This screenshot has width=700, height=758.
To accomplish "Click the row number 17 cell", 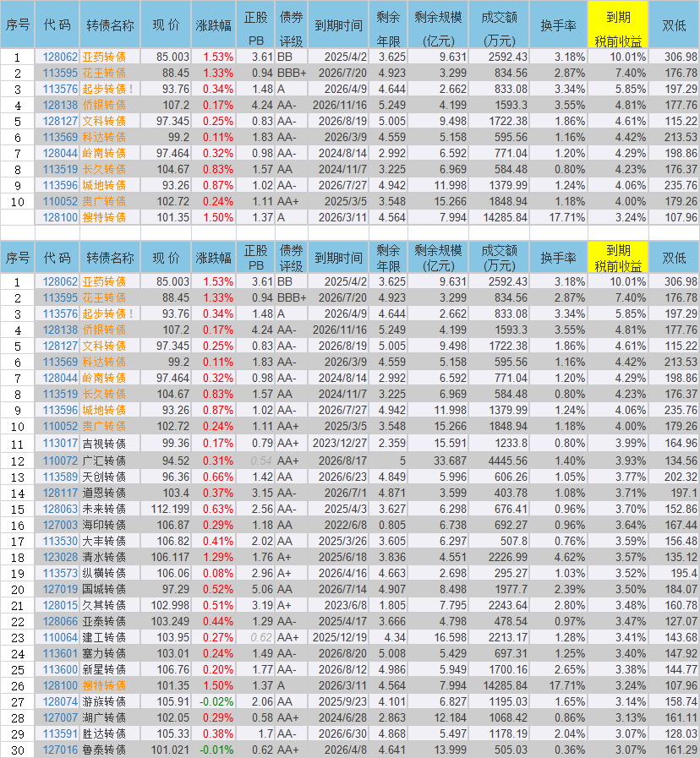I will tap(18, 541).
